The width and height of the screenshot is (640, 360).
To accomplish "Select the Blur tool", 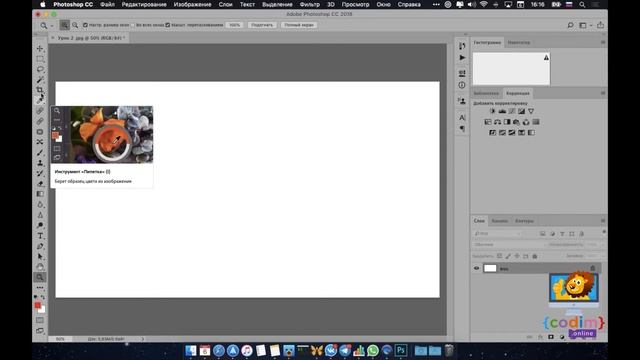I will [x=40, y=204].
